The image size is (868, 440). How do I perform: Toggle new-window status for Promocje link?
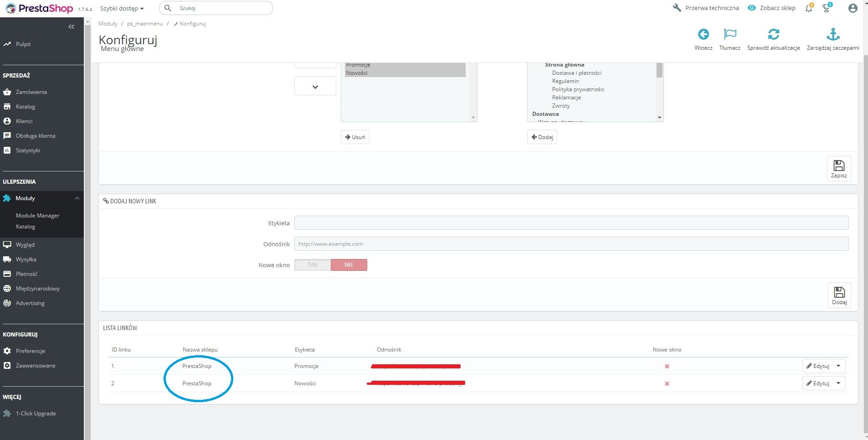point(667,366)
